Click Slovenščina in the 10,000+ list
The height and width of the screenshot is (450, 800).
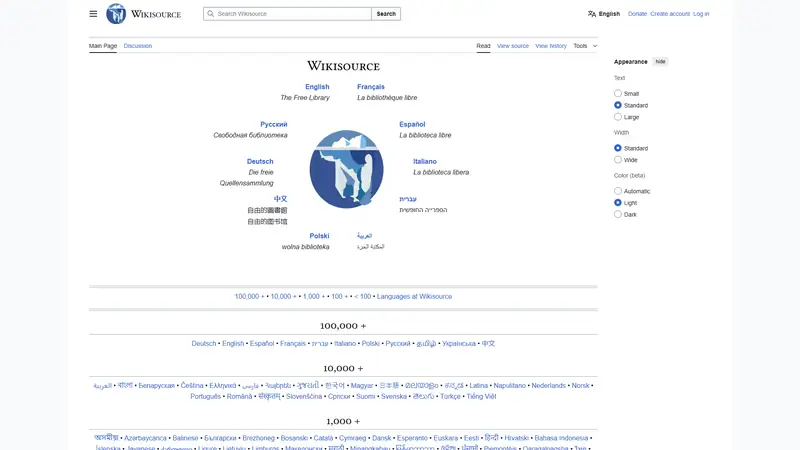click(304, 396)
